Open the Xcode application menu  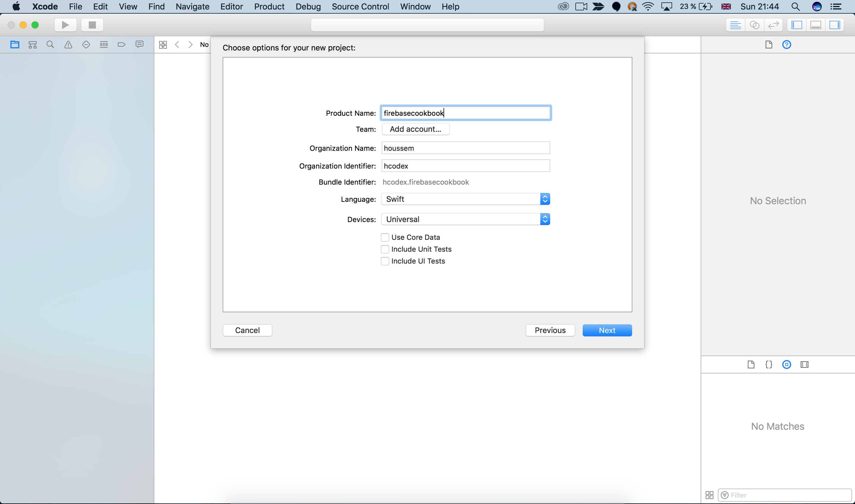click(x=45, y=7)
